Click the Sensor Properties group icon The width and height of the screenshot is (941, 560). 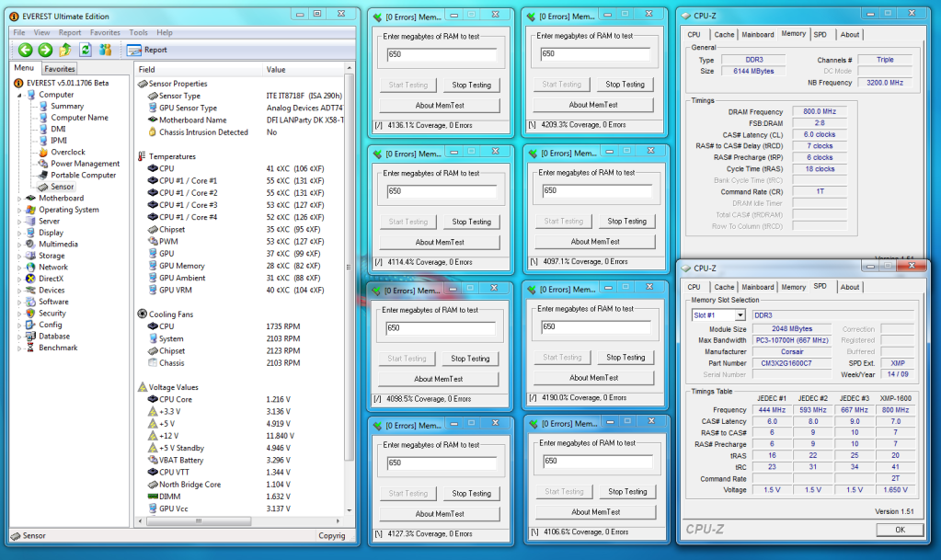(x=143, y=84)
